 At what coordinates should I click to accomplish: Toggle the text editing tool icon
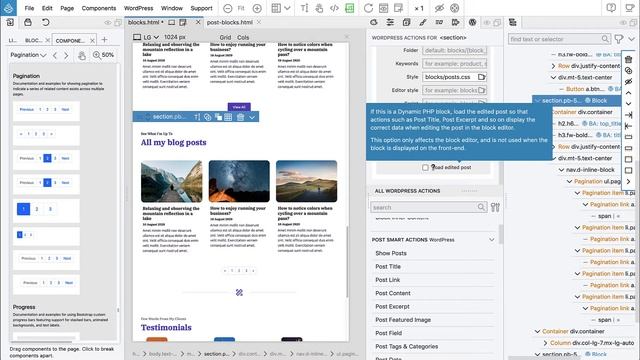[x=304, y=8]
